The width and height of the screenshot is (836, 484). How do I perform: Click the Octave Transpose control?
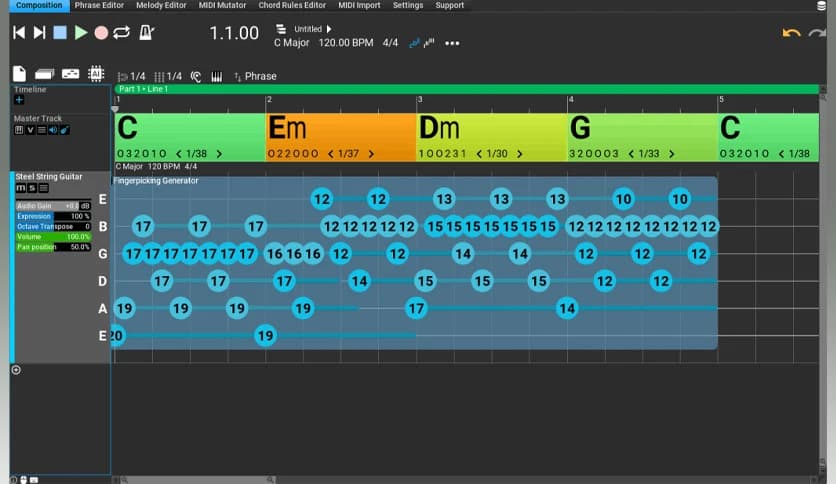click(x=53, y=227)
